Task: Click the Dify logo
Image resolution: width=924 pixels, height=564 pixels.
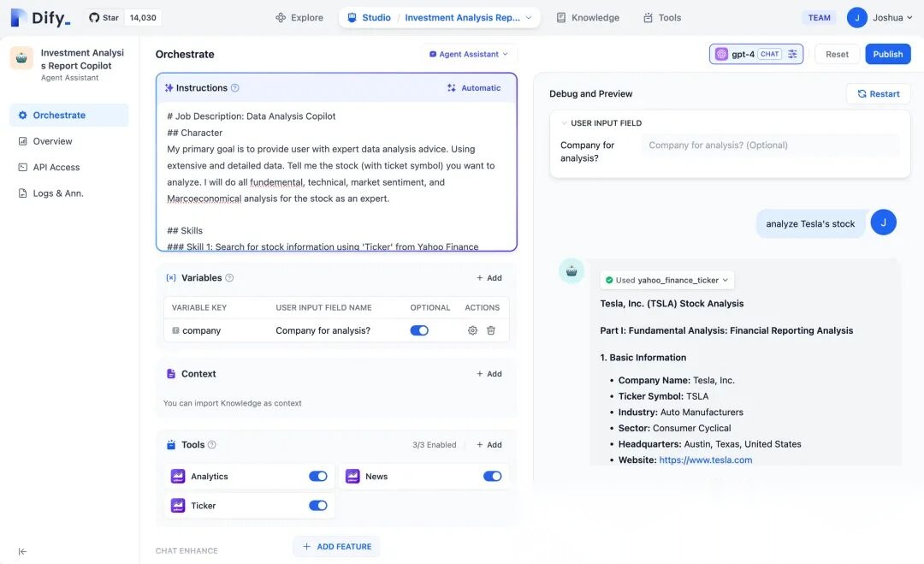Action: [41, 18]
